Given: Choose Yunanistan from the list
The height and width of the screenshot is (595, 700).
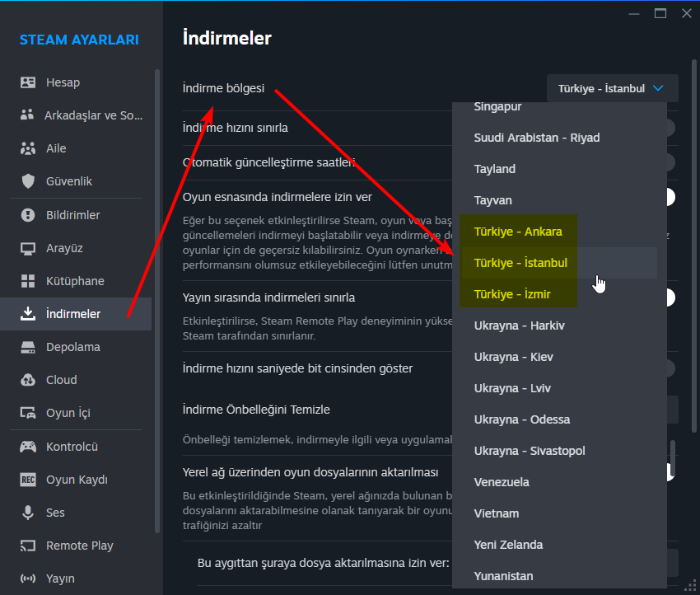Looking at the screenshot, I should [x=559, y=575].
